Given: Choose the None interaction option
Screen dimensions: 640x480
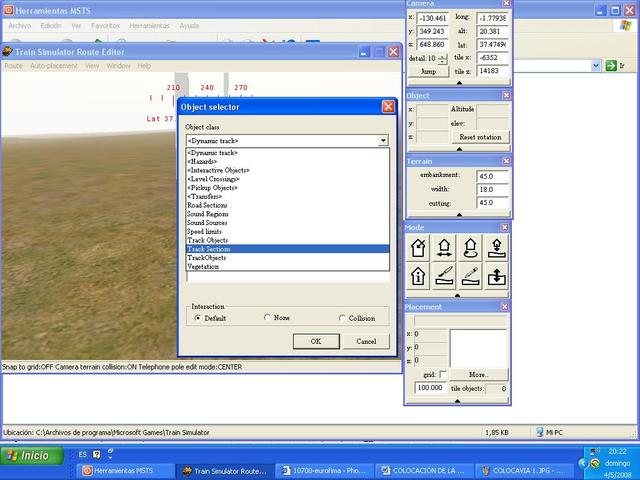Looking at the screenshot, I should coord(267,318).
